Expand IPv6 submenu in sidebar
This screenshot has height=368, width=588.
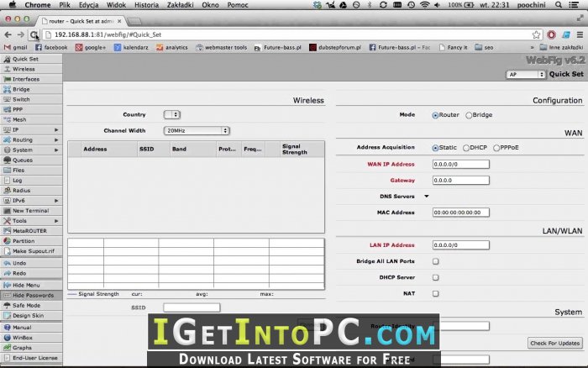56,201
